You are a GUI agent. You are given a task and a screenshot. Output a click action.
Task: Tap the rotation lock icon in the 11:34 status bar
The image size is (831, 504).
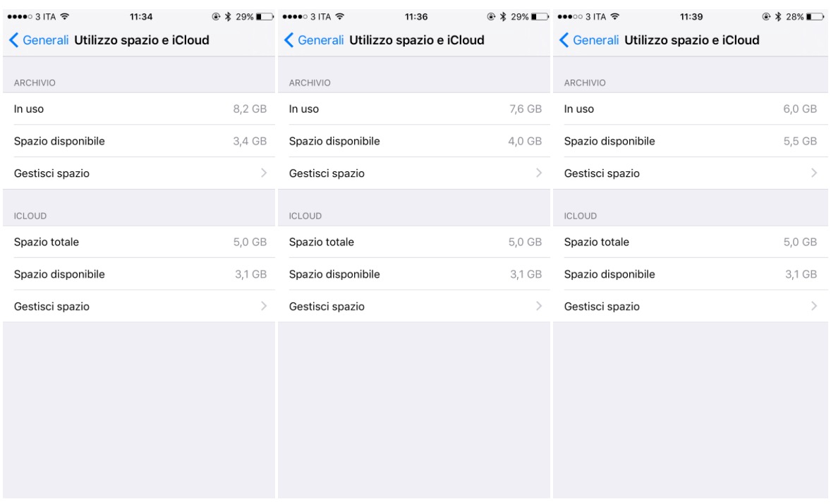tap(216, 16)
